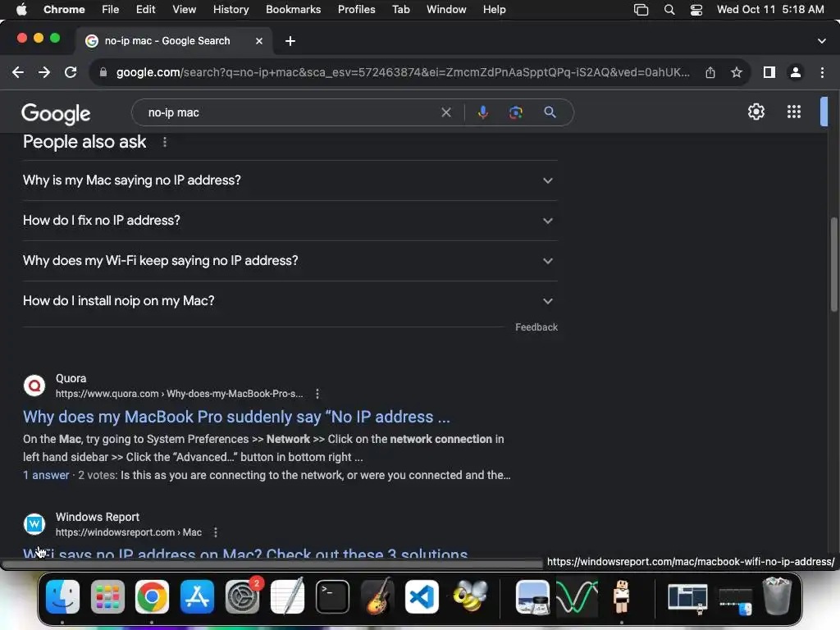Open Windows Report Wi-Fi no IP result
This screenshot has width=840, height=630.
(x=245, y=554)
